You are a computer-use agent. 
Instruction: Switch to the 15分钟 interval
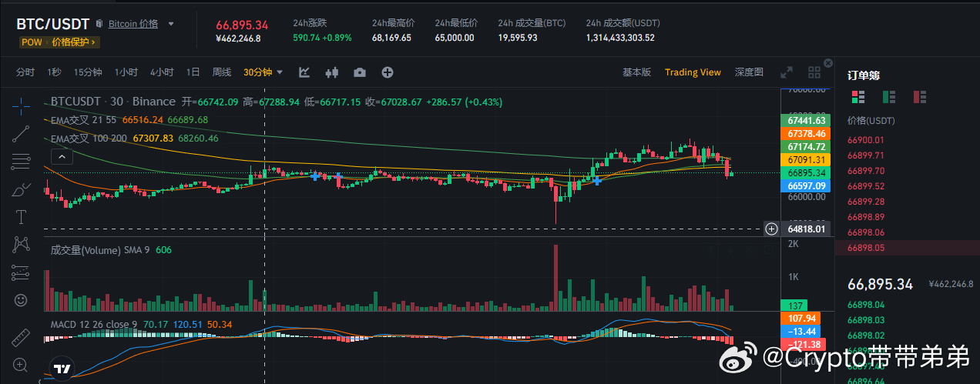tap(88, 72)
